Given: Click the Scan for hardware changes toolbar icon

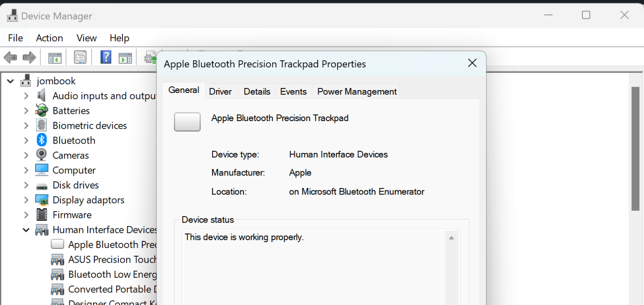Looking at the screenshot, I should pyautogui.click(x=150, y=57).
